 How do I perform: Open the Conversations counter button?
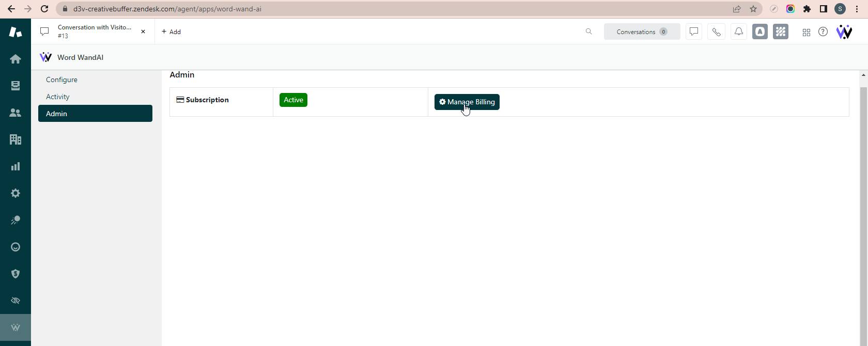[642, 32]
